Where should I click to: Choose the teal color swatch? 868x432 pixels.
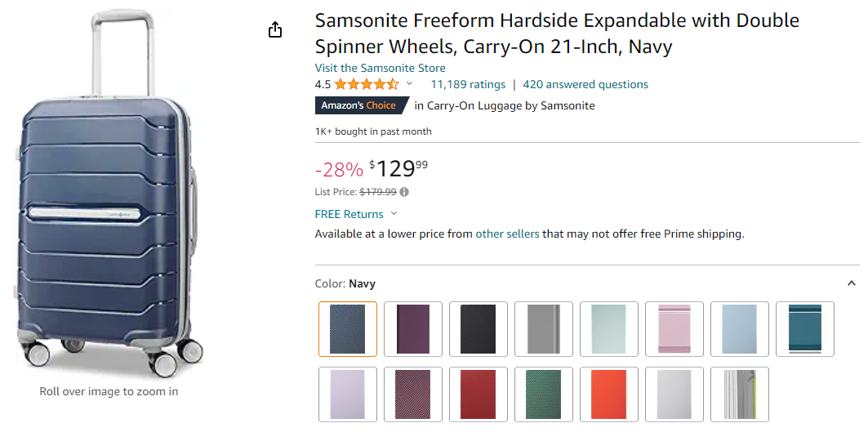click(805, 329)
